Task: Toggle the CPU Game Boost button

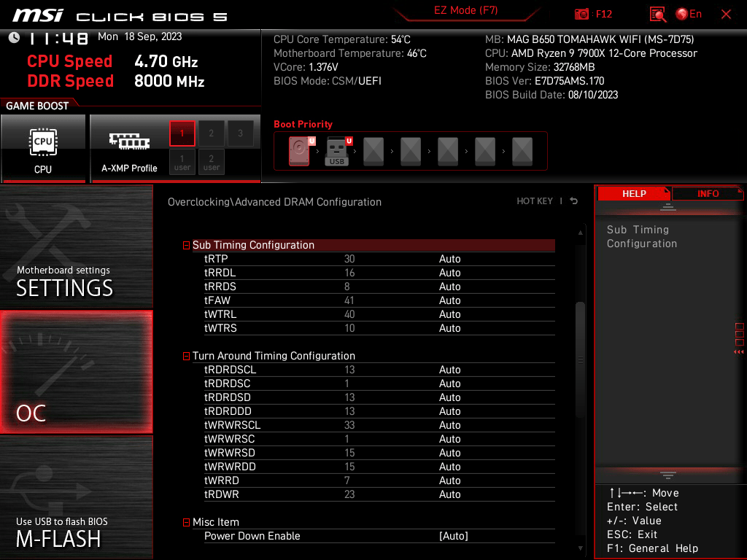Action: tap(43, 148)
